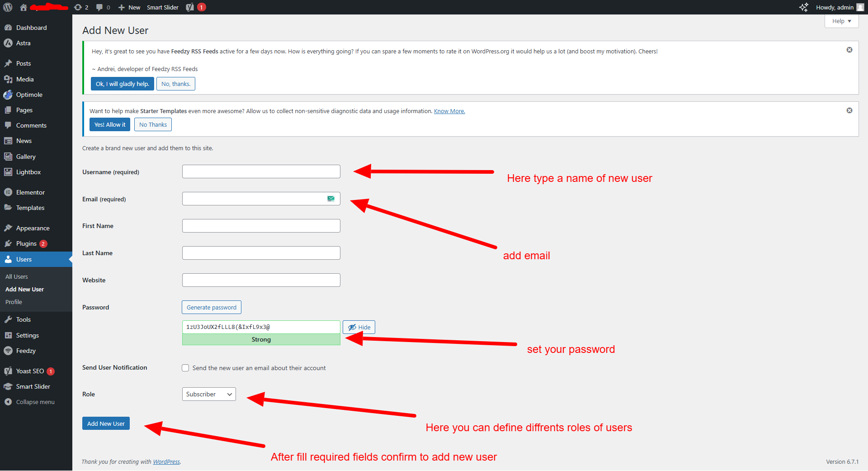Click the WordPress logo in admin bar

coord(8,7)
